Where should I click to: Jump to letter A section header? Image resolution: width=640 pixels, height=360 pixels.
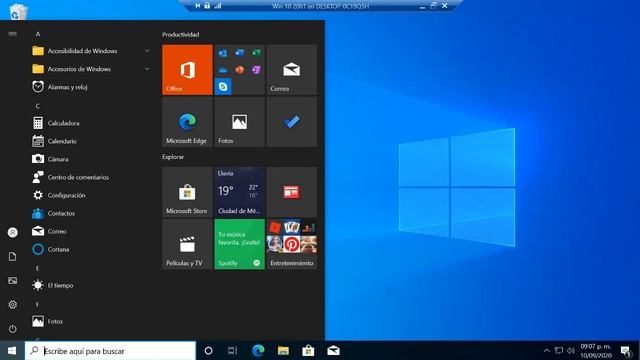tap(38, 34)
